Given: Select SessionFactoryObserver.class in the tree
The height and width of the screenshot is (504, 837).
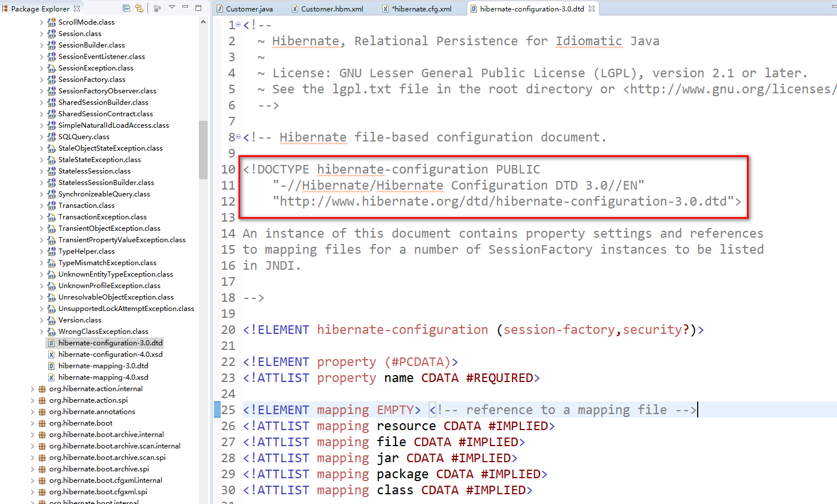Looking at the screenshot, I should 107,91.
